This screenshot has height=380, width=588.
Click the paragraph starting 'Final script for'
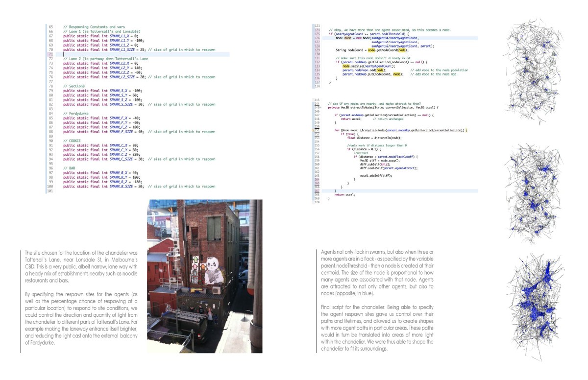376,328
